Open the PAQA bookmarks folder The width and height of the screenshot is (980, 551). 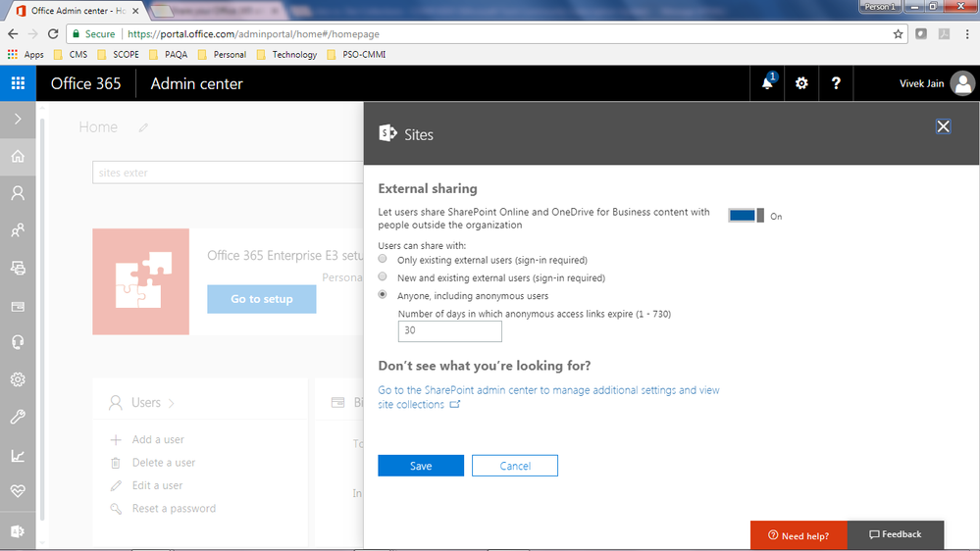click(169, 54)
